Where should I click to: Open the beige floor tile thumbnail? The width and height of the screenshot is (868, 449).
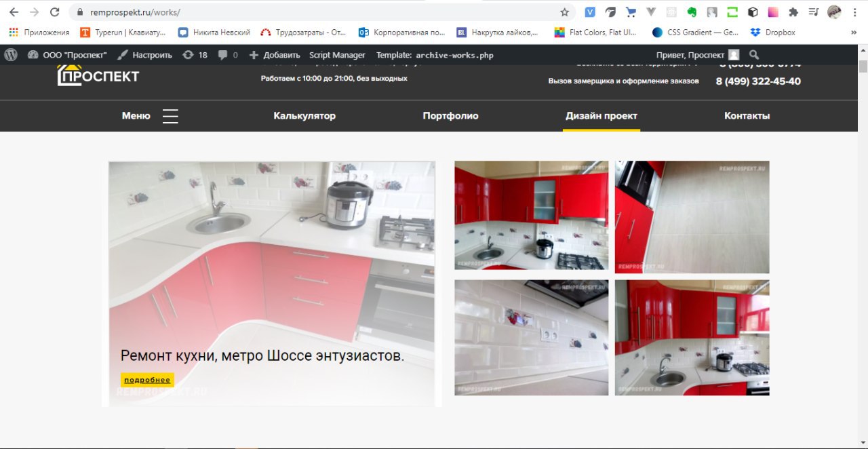[x=692, y=217]
